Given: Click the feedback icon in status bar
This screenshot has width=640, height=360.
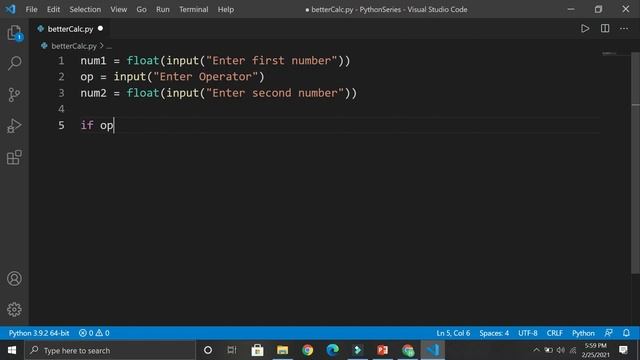Looking at the screenshot, I should 608,333.
